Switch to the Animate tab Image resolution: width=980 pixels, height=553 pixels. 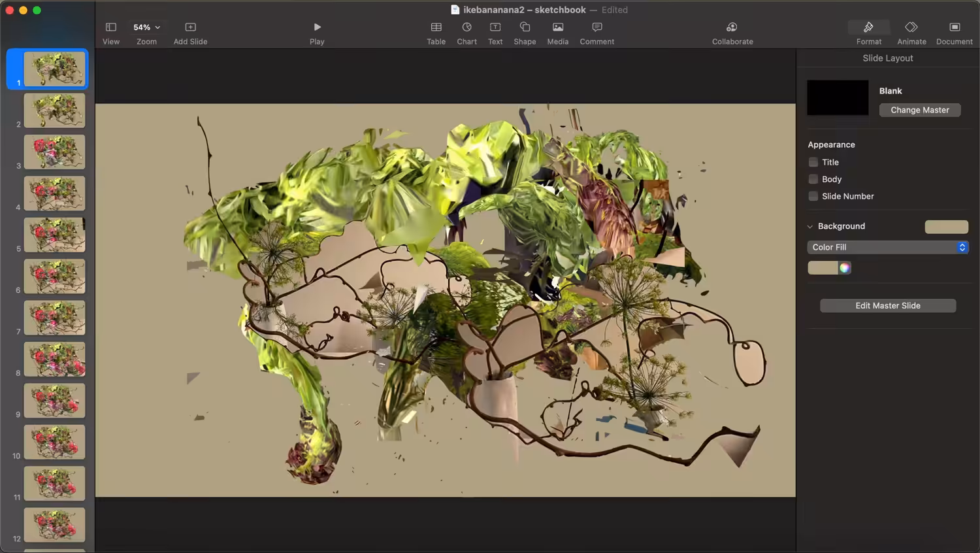tap(911, 27)
